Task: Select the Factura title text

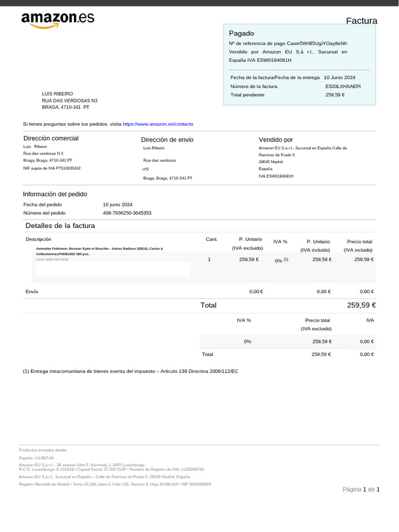Action: [x=362, y=21]
